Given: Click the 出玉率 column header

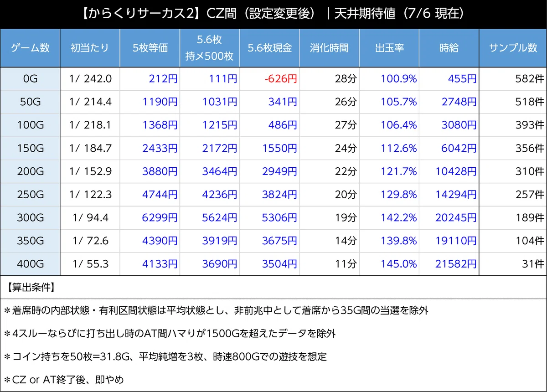Looking at the screenshot, I should pyautogui.click(x=389, y=48).
